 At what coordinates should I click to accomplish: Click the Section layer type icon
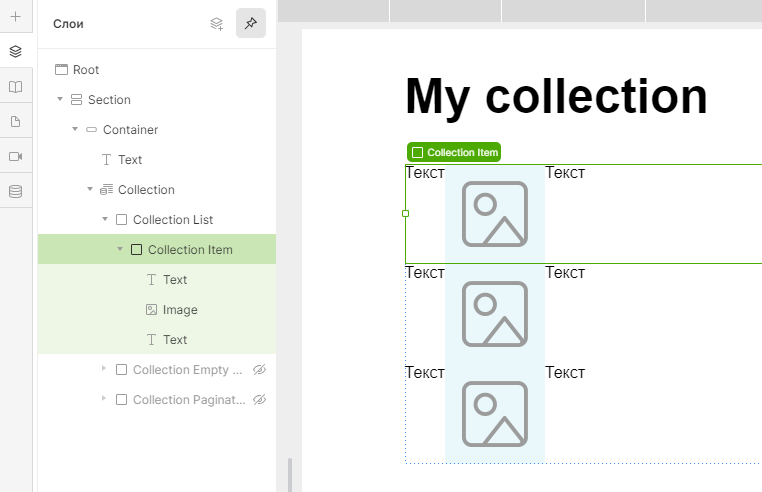pyautogui.click(x=77, y=100)
